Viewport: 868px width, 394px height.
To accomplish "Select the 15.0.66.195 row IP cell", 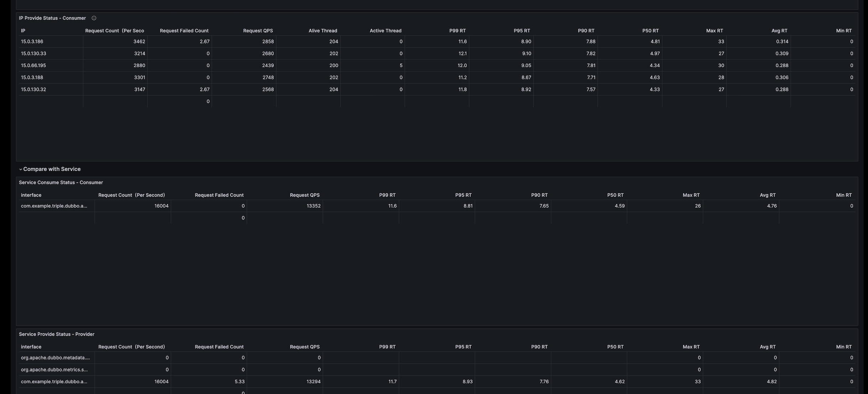I will [33, 65].
